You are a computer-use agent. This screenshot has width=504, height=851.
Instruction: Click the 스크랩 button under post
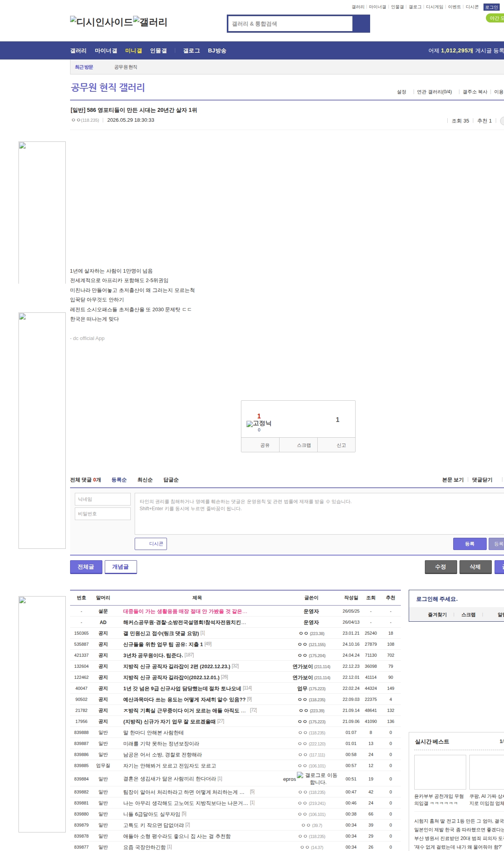pos(298,445)
